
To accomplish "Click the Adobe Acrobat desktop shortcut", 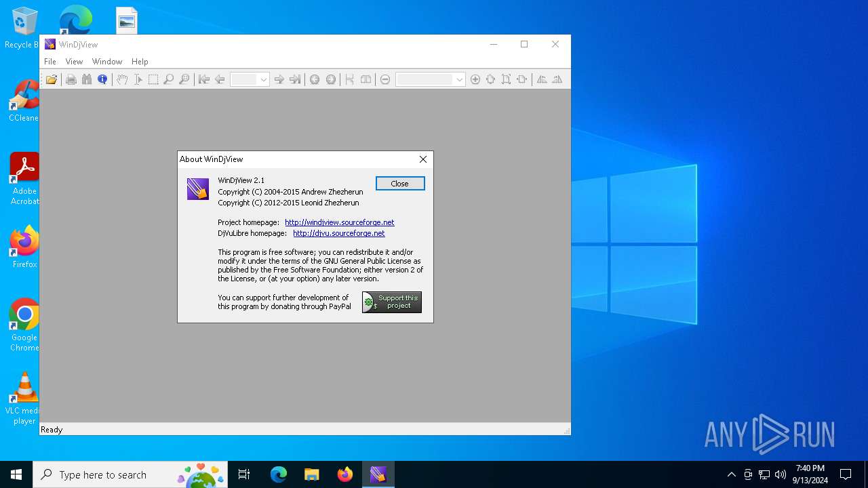I will [24, 179].
